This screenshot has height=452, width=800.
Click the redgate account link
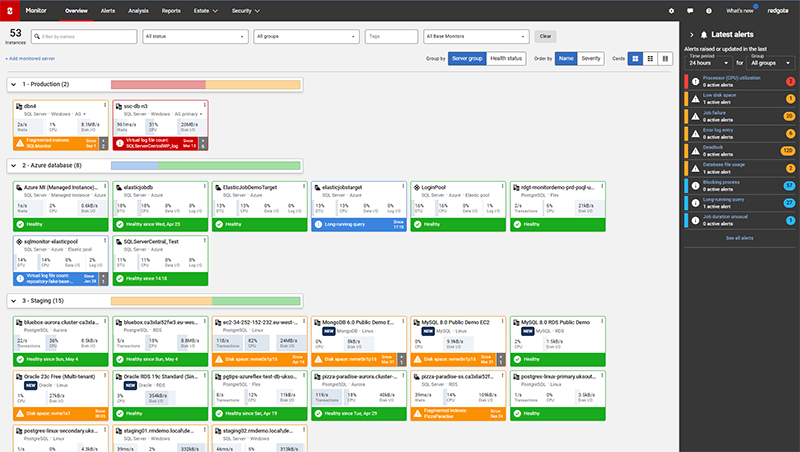(x=778, y=11)
